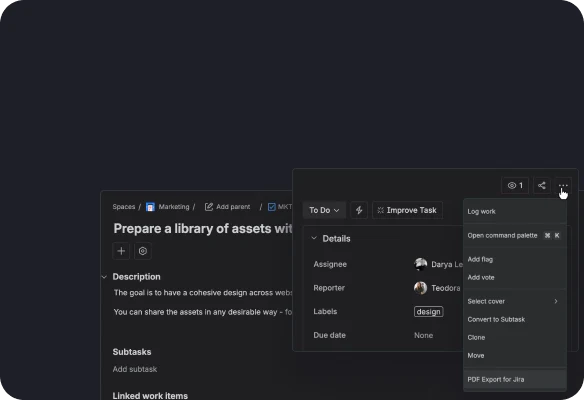Click the design label tag
Viewport: 584px width, 400px height.
click(428, 312)
